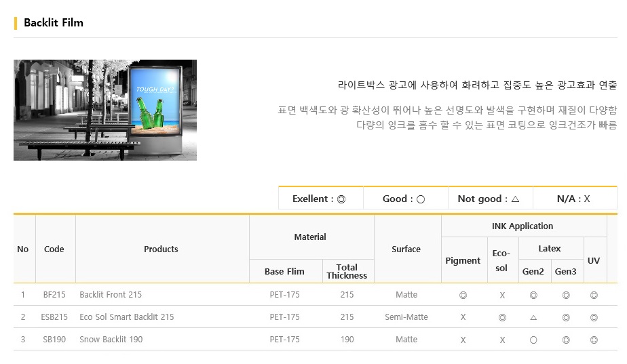This screenshot has width=627, height=364.
Task: Click the Total Thickness column header
Action: point(347,271)
